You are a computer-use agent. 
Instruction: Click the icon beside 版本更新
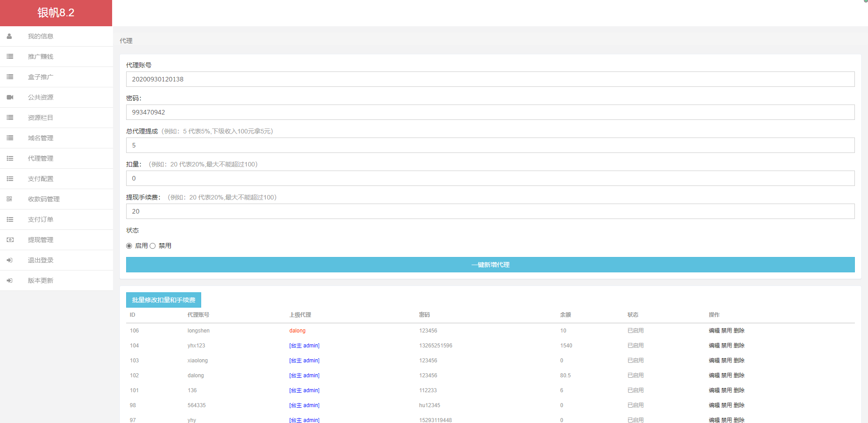point(9,280)
